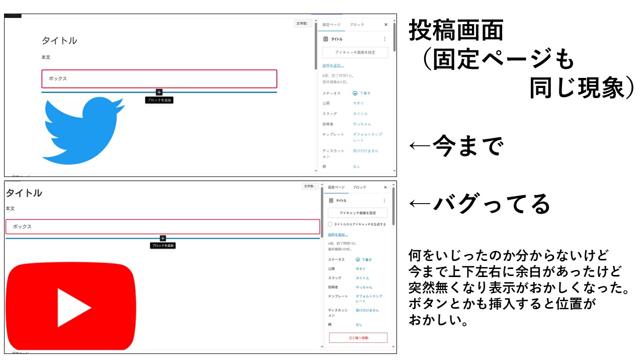Image resolution: width=644 pixels, height=362 pixels.
Task: Open デフォルトテンプレート template selector in lower sidebar
Action: [x=369, y=299]
